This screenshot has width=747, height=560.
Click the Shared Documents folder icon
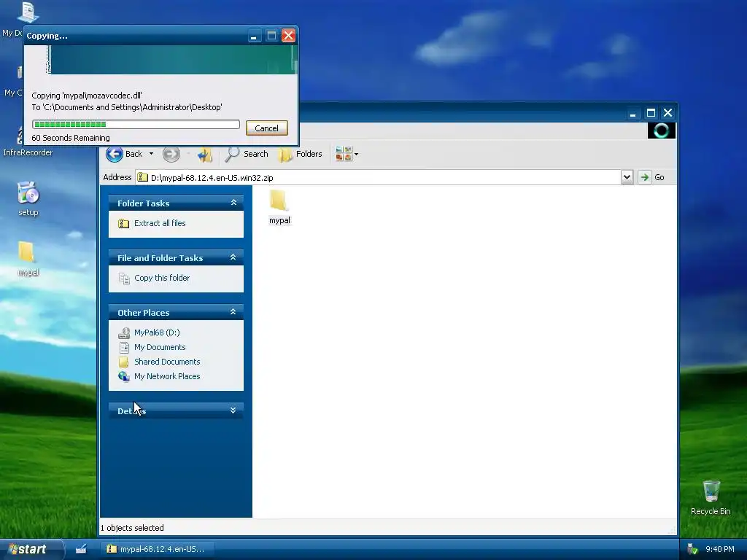click(123, 362)
